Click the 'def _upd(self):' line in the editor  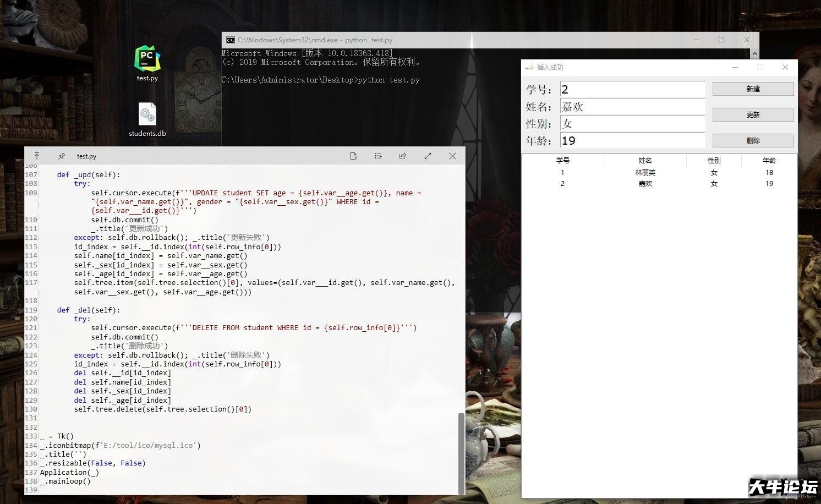[89, 175]
